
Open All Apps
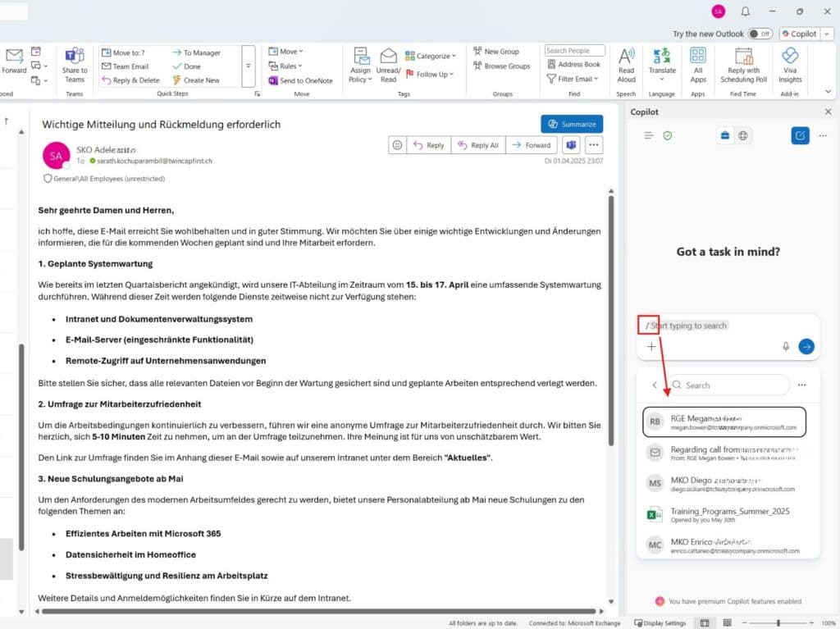(x=698, y=66)
